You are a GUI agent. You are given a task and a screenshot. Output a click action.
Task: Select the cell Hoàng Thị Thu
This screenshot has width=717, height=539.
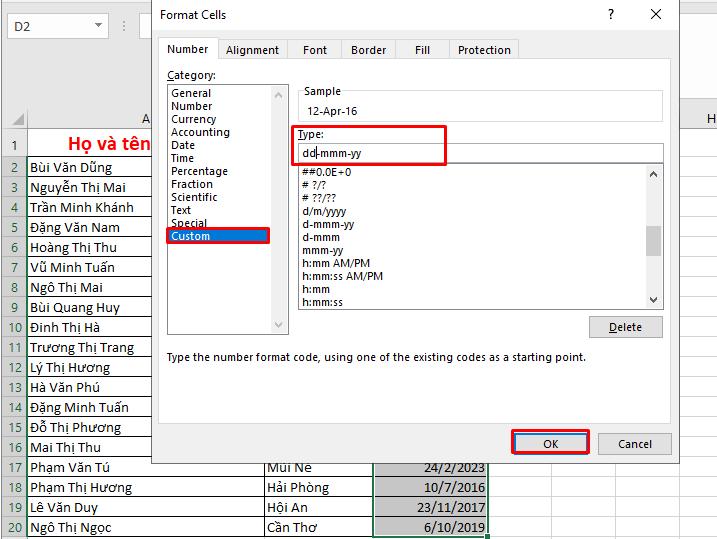coord(90,247)
